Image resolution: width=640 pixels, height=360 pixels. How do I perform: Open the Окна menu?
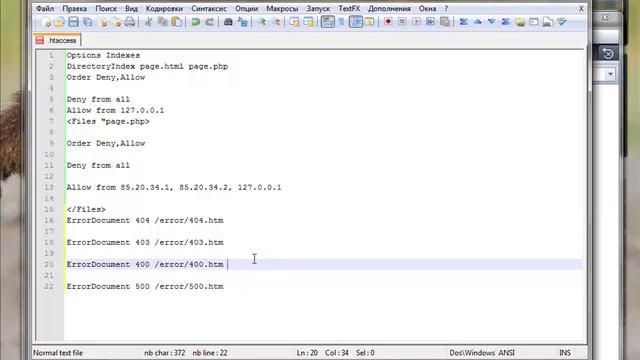pos(427,8)
